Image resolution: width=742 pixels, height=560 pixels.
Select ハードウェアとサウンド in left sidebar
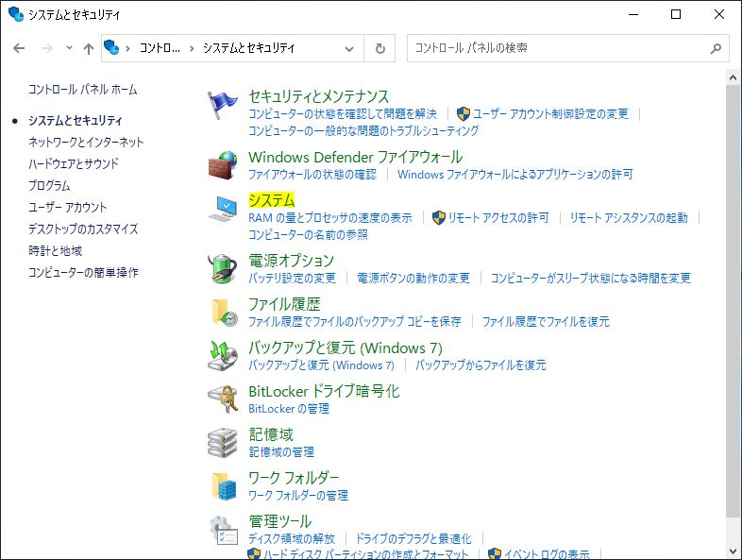click(74, 163)
